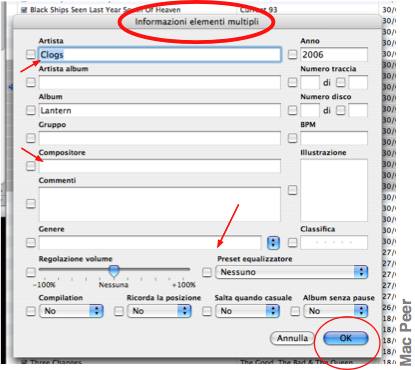415x370 pixels.
Task: Check the first Numero traccia checkbox
Action: 292,82
